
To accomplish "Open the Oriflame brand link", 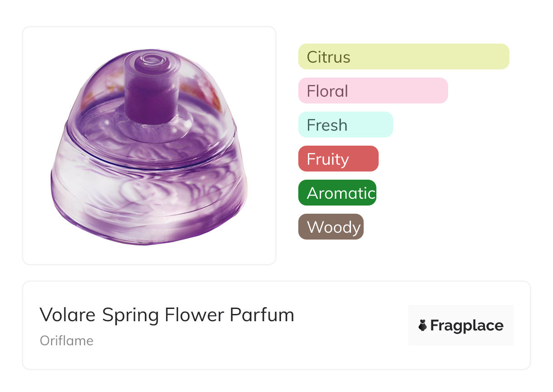I will pos(67,341).
